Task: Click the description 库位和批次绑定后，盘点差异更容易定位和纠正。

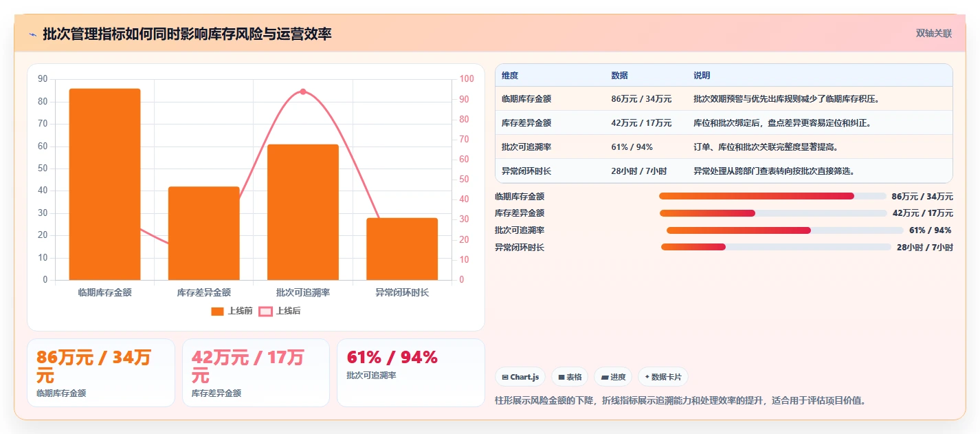Action: point(783,123)
